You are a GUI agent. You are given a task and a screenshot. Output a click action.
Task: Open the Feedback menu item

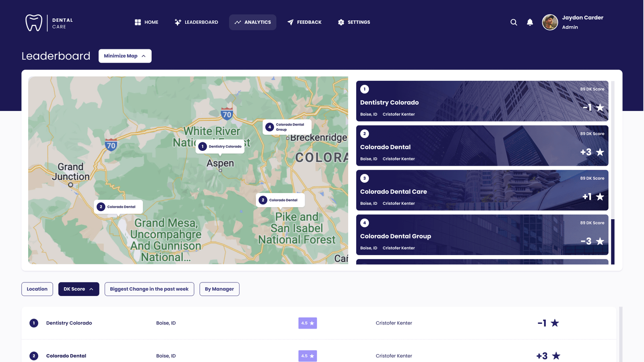pos(304,23)
